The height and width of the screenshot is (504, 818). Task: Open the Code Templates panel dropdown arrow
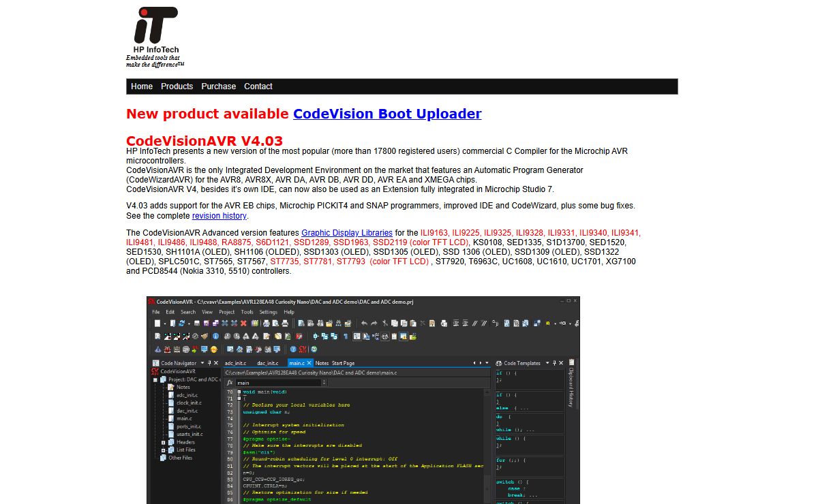click(547, 363)
